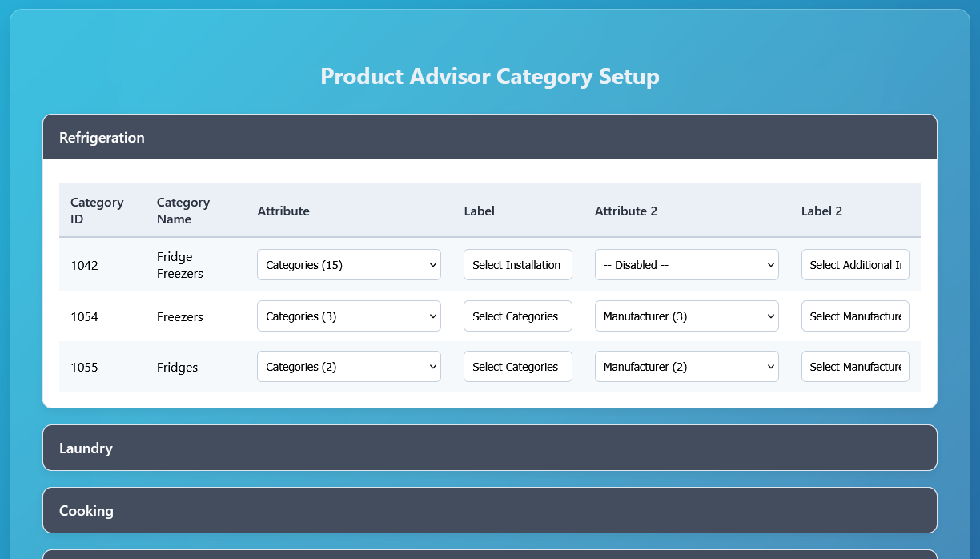Click the 'Select Installation' label field

tap(517, 265)
